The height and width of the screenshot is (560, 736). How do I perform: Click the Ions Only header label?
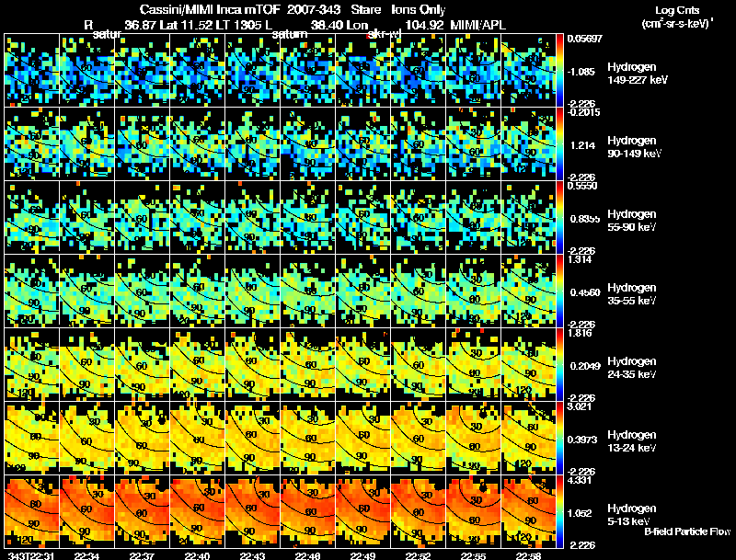[x=419, y=9]
